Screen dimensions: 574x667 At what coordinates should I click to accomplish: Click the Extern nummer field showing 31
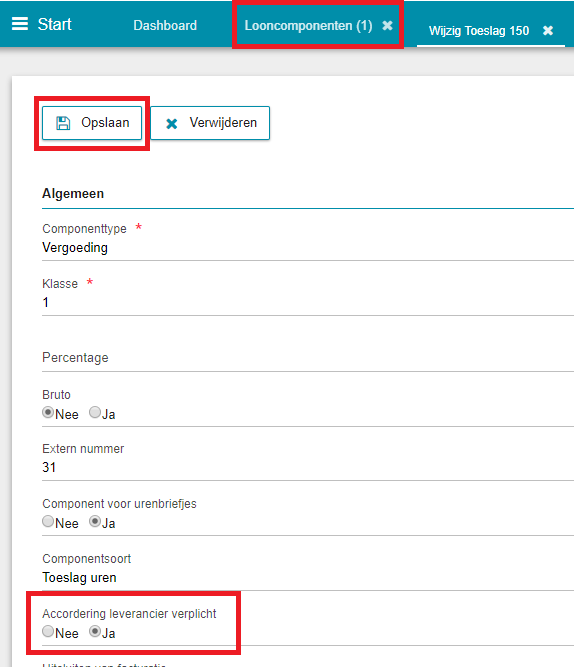click(x=308, y=467)
